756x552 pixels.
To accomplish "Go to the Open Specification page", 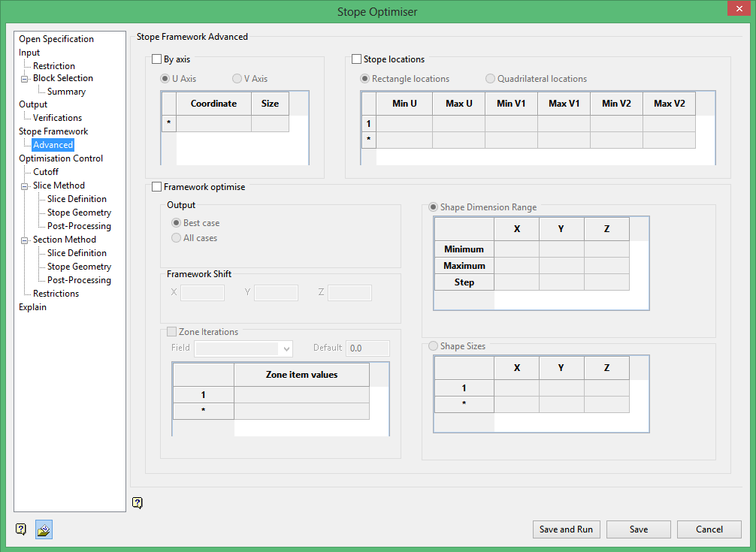I will pyautogui.click(x=56, y=39).
